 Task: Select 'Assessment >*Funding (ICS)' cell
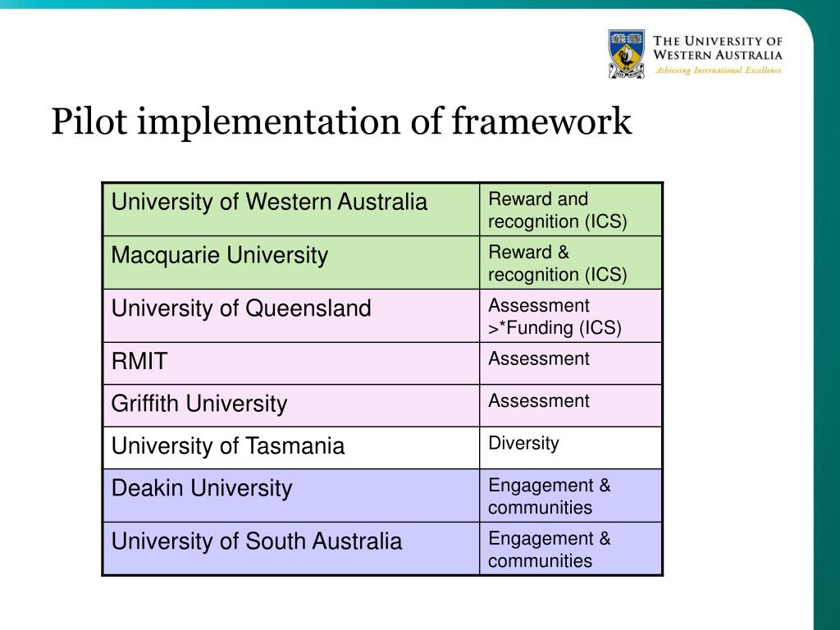click(571, 316)
